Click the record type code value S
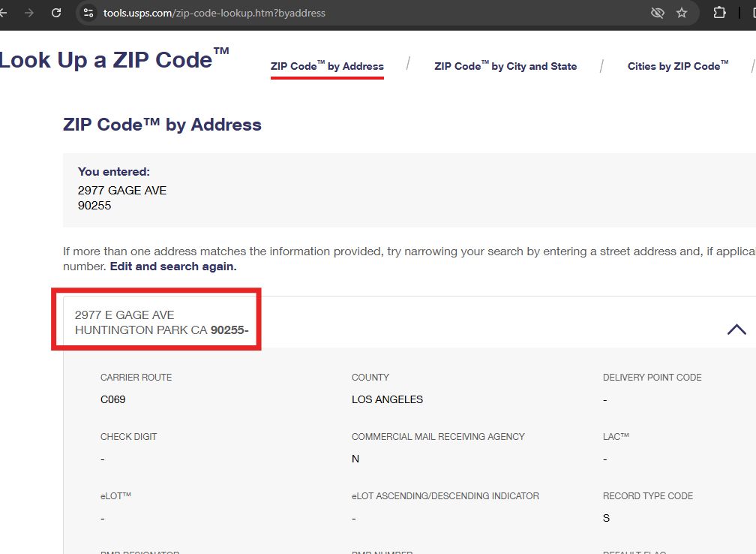This screenshot has width=756, height=554. point(606,518)
